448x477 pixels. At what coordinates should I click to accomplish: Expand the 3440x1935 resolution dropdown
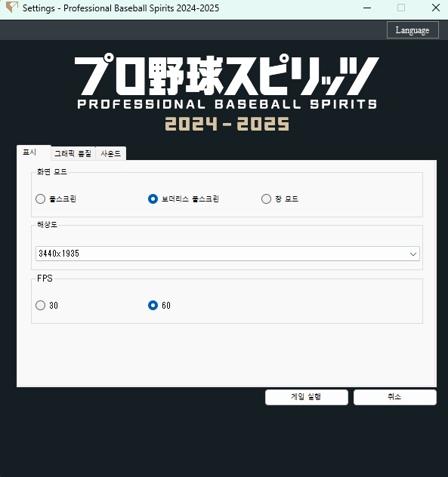[227, 254]
